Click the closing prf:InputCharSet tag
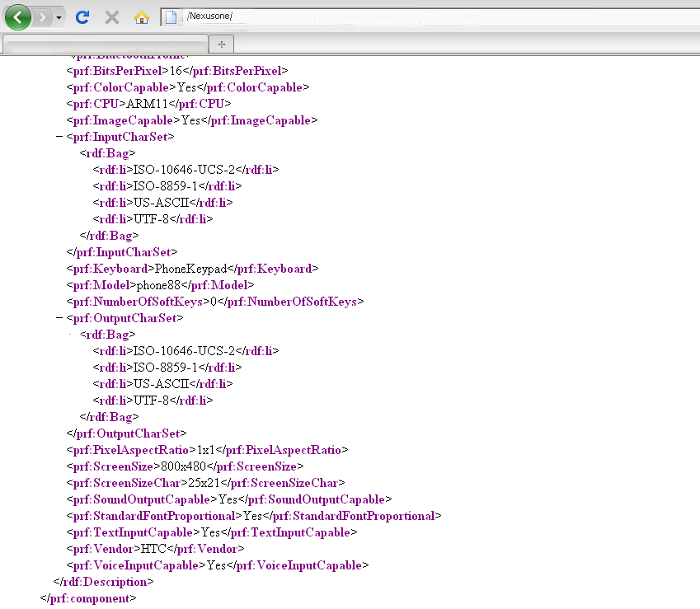 click(x=122, y=252)
